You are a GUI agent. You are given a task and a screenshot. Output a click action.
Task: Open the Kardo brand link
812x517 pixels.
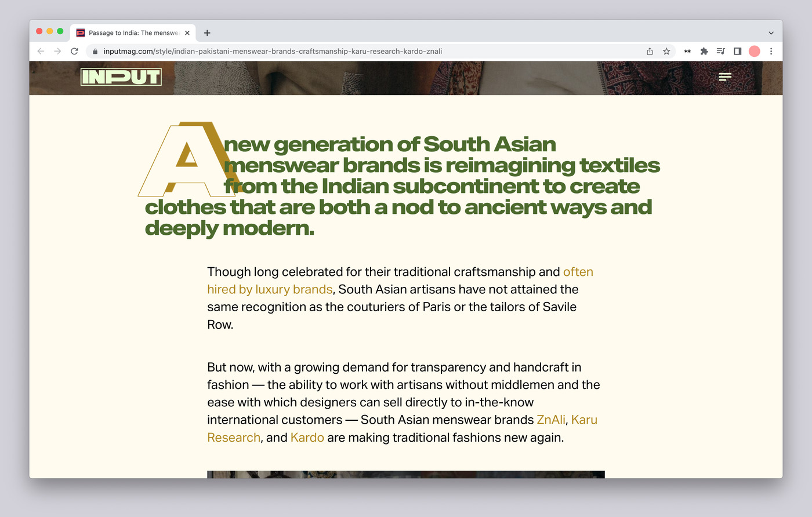point(307,438)
